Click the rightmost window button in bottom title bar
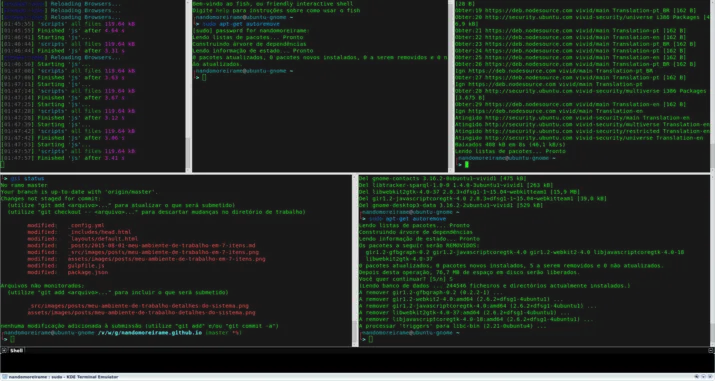This screenshot has width=715, height=381. point(710,377)
